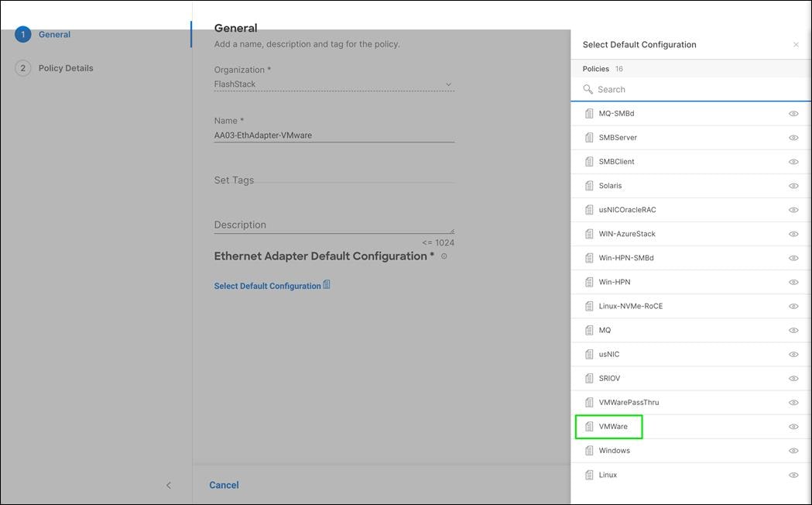812x505 pixels.
Task: Click the document icon beside Linux-NVMe-RoCE
Action: point(589,305)
